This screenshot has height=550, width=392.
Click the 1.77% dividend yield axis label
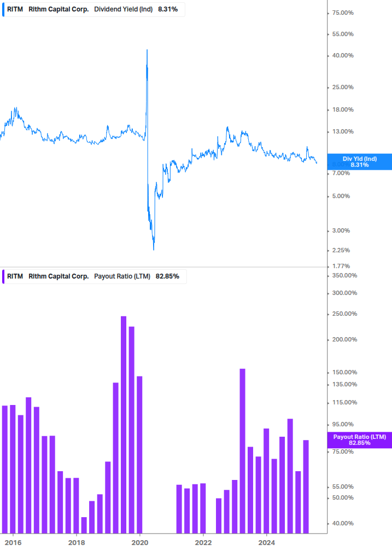(341, 266)
